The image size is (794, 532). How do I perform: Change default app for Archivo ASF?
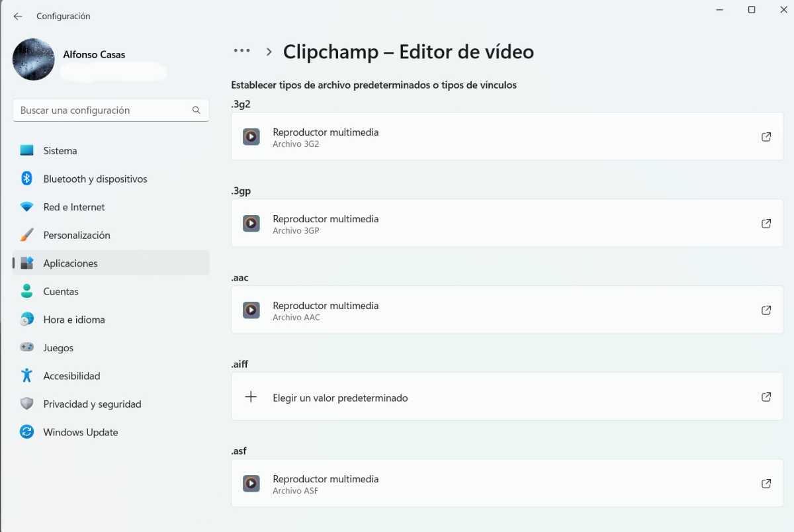pos(507,484)
